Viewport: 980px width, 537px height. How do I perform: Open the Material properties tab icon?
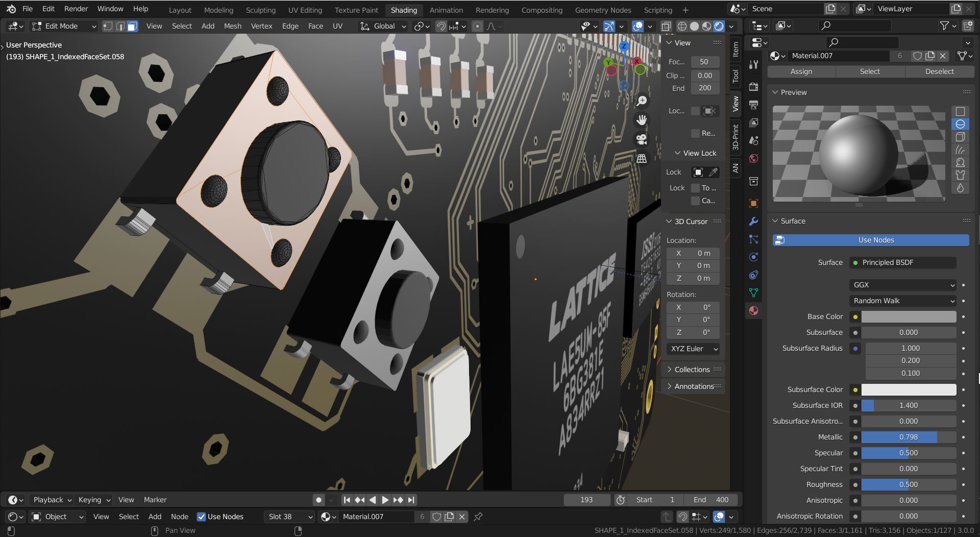pyautogui.click(x=753, y=310)
